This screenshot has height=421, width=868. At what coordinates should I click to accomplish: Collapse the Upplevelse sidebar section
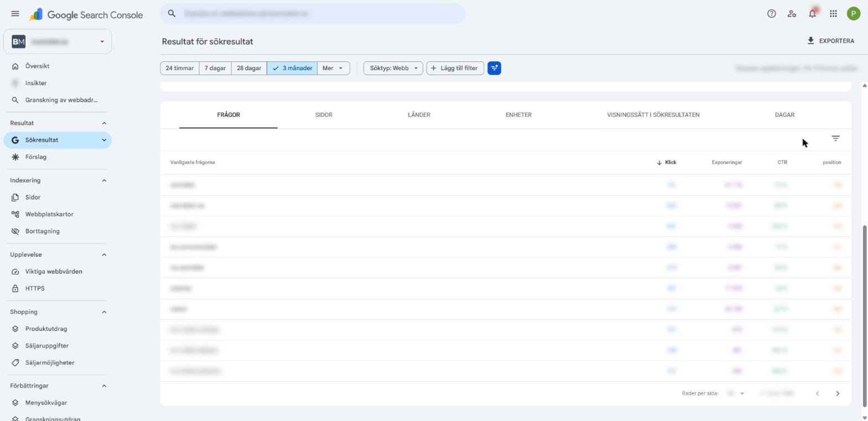(104, 254)
